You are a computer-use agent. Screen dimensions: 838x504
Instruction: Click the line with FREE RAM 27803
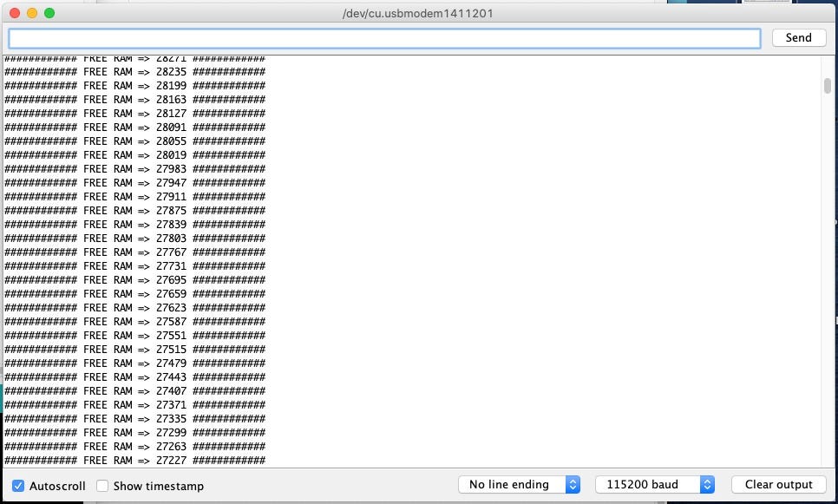pyautogui.click(x=134, y=239)
